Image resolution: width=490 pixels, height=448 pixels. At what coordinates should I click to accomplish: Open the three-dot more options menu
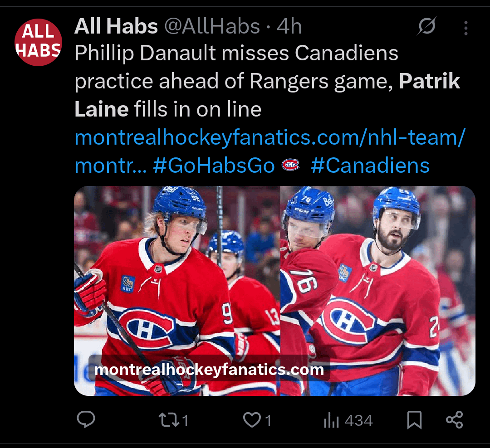[x=465, y=28]
